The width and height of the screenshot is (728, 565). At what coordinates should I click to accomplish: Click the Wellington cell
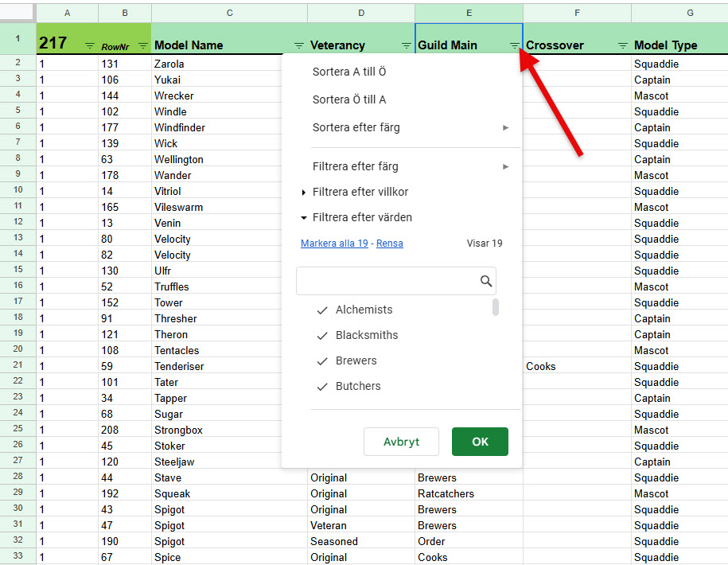[x=217, y=159]
